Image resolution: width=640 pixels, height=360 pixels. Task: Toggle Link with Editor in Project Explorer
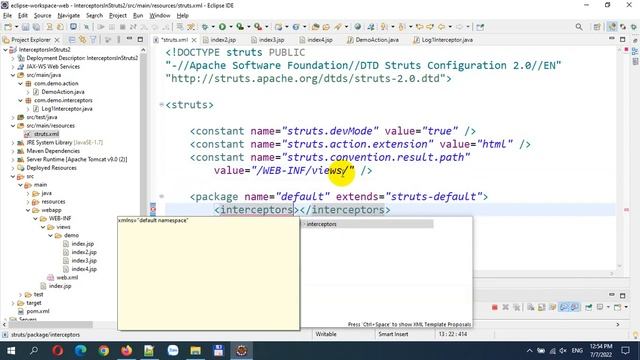82,40
